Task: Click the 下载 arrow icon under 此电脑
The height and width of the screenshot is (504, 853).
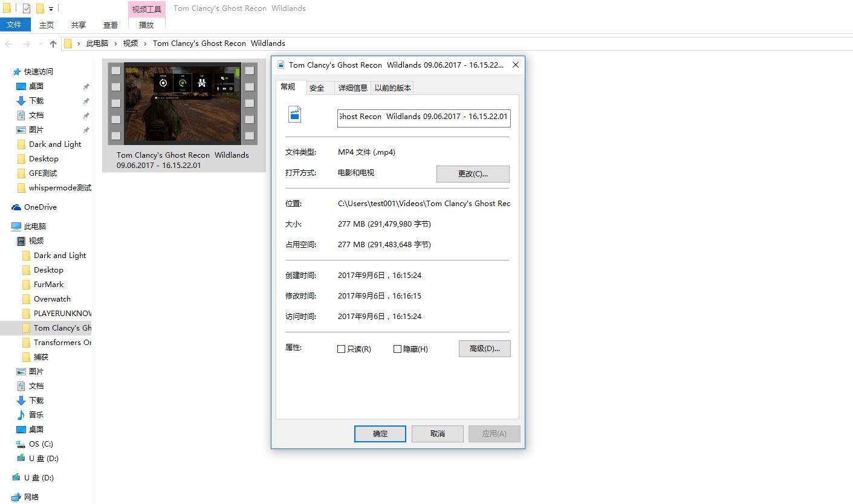Action: 21,401
